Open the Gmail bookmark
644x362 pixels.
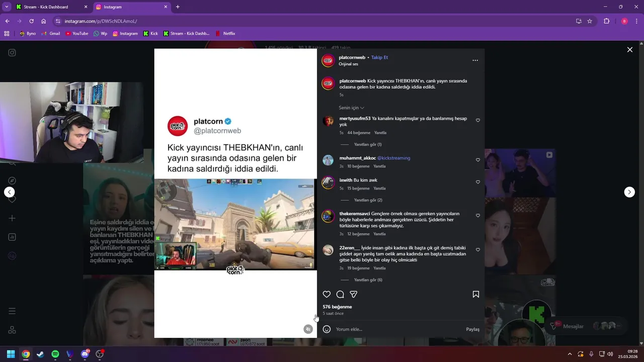(x=51, y=34)
